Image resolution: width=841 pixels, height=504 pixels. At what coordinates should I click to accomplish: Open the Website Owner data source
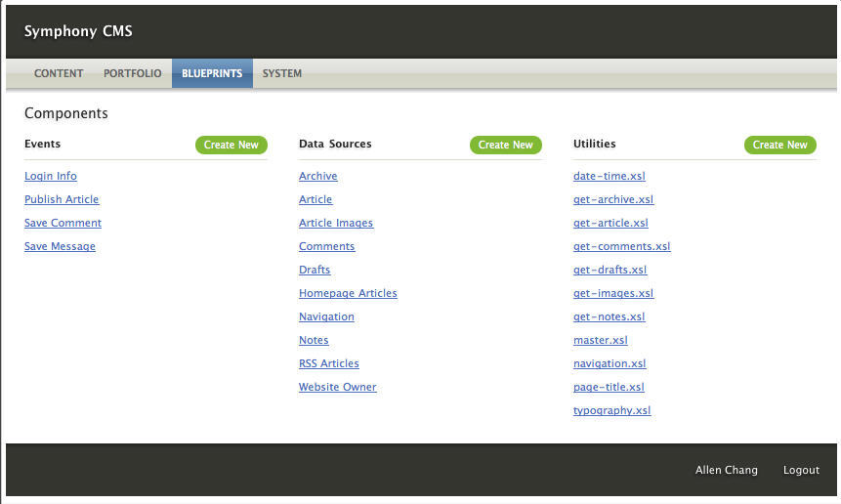pyautogui.click(x=338, y=387)
